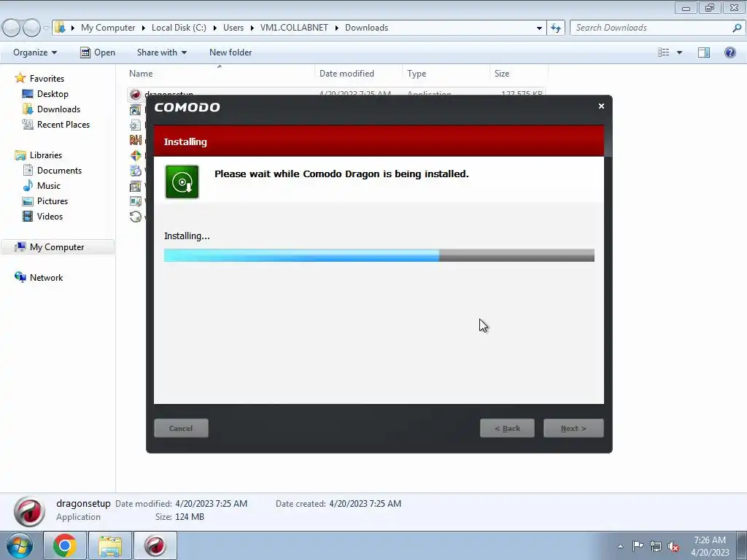Click New folder in Explorer toolbar
This screenshot has width=747, height=560.
tap(231, 52)
